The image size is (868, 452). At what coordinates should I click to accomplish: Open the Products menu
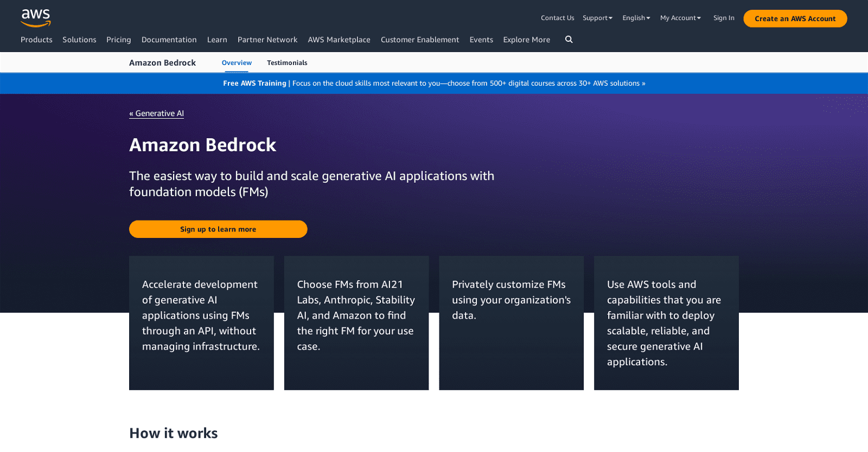coord(36,40)
